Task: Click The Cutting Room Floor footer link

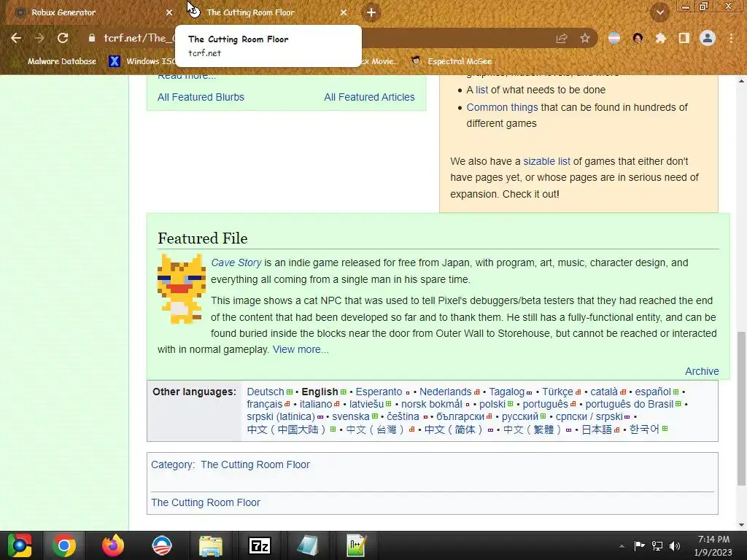Action: pos(205,503)
